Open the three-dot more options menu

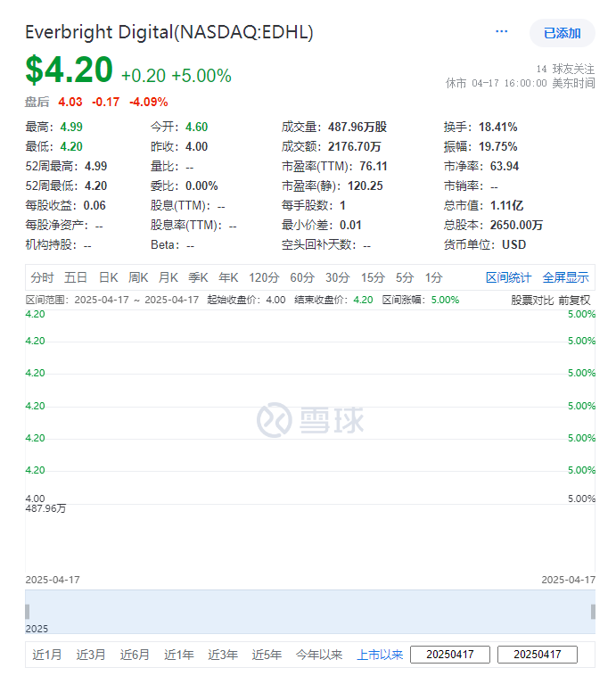[x=502, y=32]
